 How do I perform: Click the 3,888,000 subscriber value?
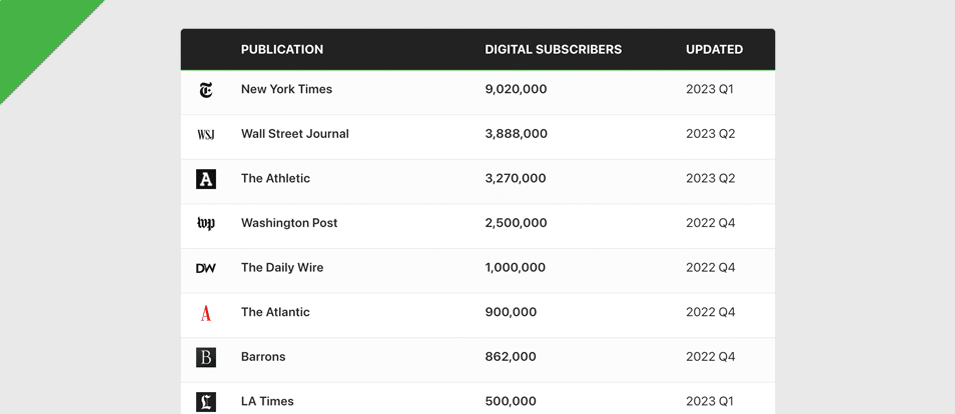[x=516, y=133]
